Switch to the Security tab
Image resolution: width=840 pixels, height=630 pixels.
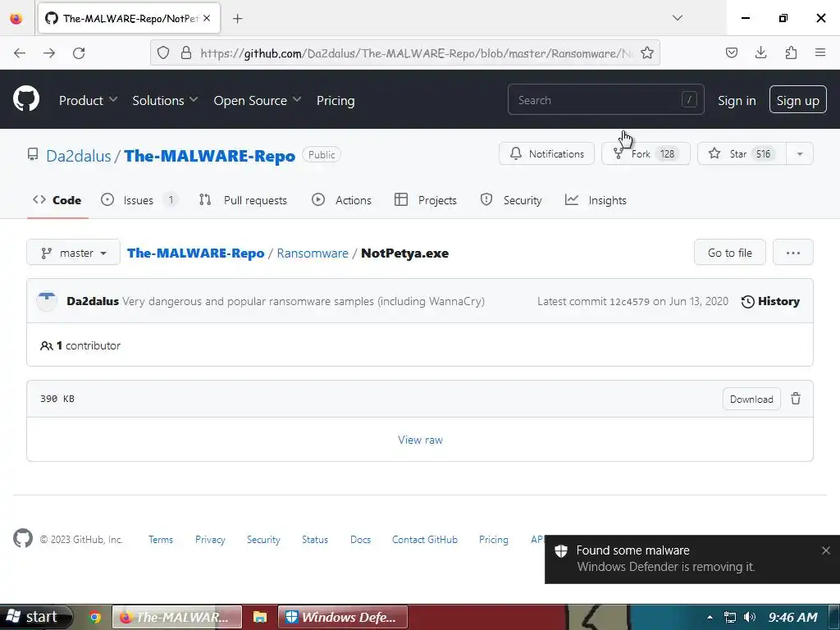[512, 200]
